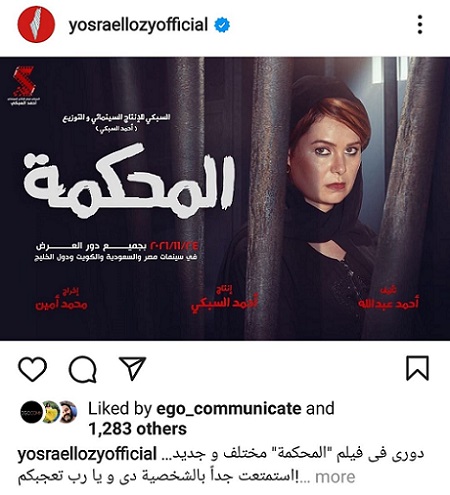Open yosraellozyofficial username in post header

click(x=138, y=25)
